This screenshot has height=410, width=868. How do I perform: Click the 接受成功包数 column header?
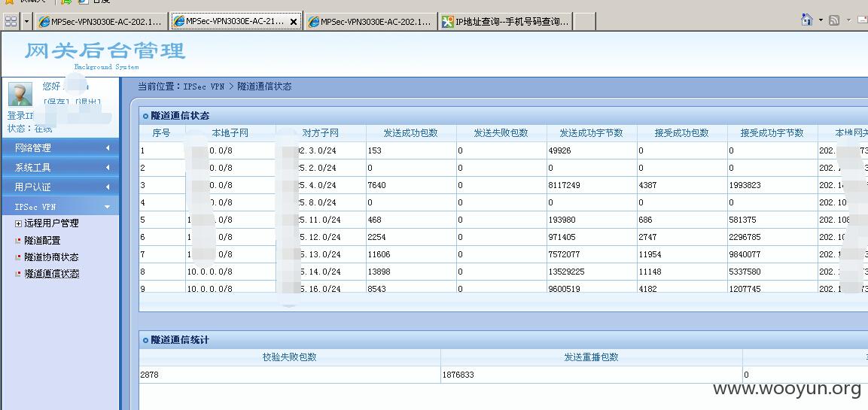[x=681, y=133]
